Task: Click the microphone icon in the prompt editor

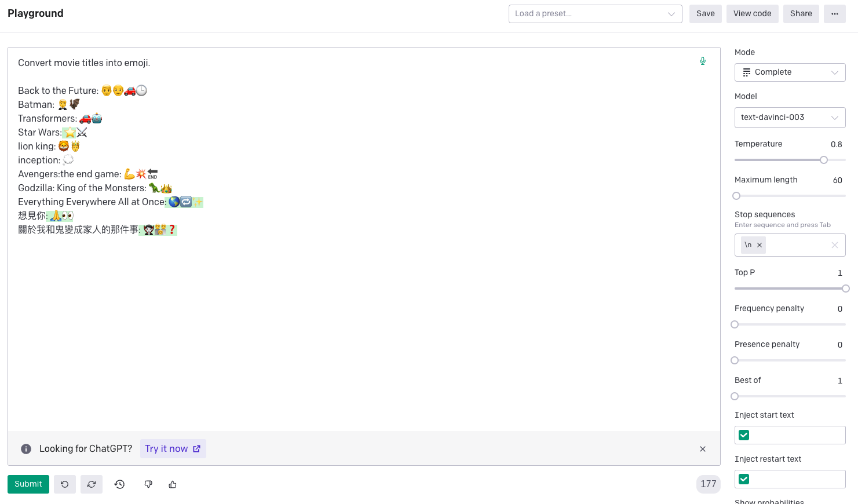Action: pyautogui.click(x=703, y=61)
